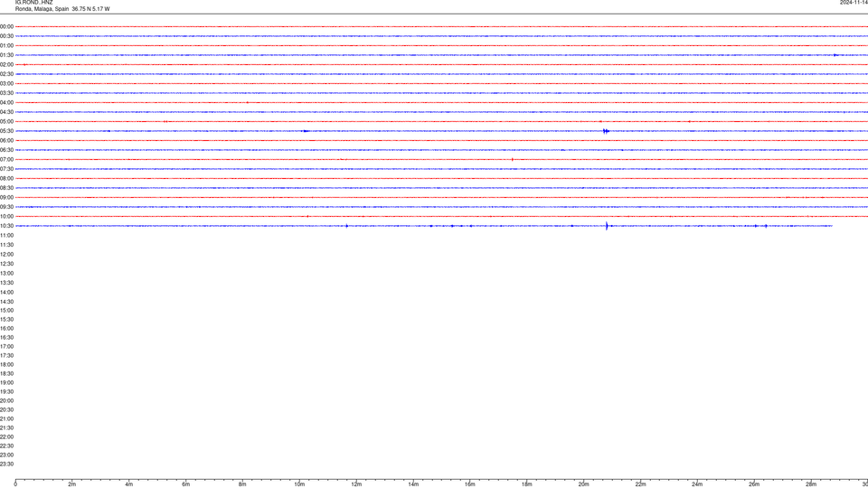This screenshot has height=488, width=868.
Task: Click the '4m' axis tick label
Action: tap(129, 484)
